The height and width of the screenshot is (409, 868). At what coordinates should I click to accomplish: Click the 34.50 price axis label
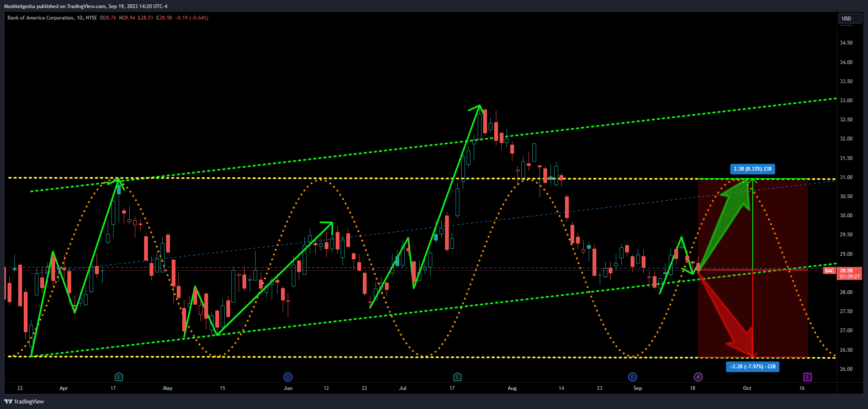click(846, 43)
